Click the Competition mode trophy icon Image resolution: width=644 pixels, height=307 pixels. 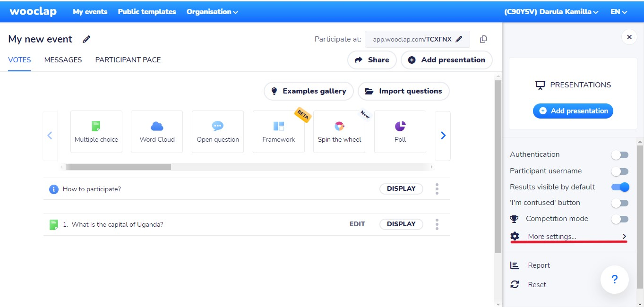pos(514,219)
